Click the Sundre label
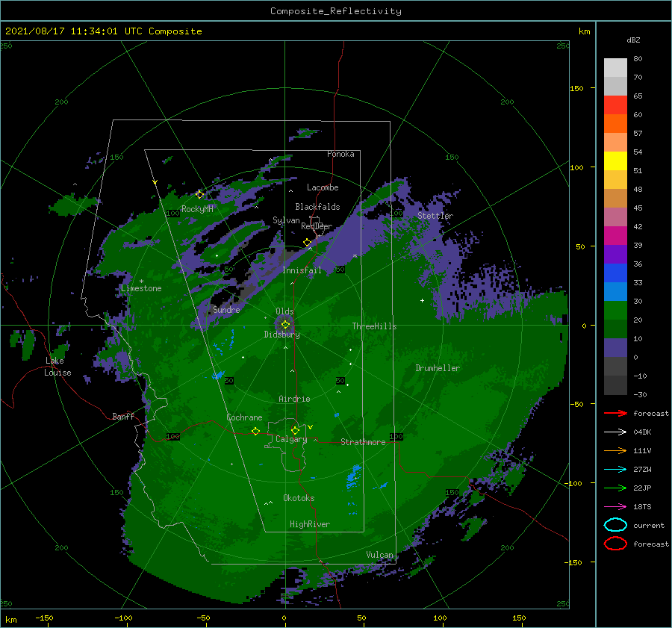Image resolution: width=672 pixels, height=628 pixels. [226, 309]
